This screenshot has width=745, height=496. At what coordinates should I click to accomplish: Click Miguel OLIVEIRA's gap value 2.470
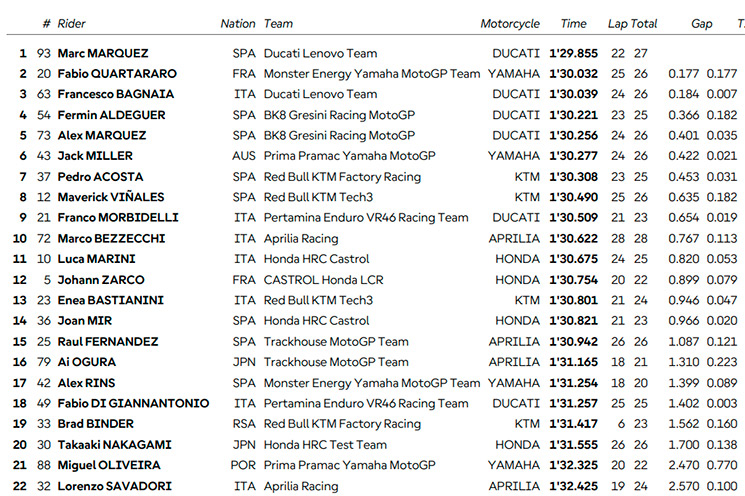pyautogui.click(x=684, y=465)
